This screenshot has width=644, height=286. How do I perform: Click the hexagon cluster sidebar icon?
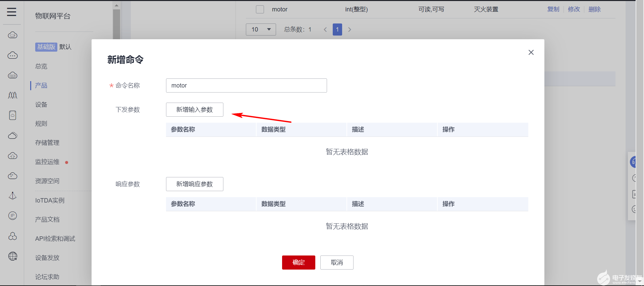(x=12, y=236)
